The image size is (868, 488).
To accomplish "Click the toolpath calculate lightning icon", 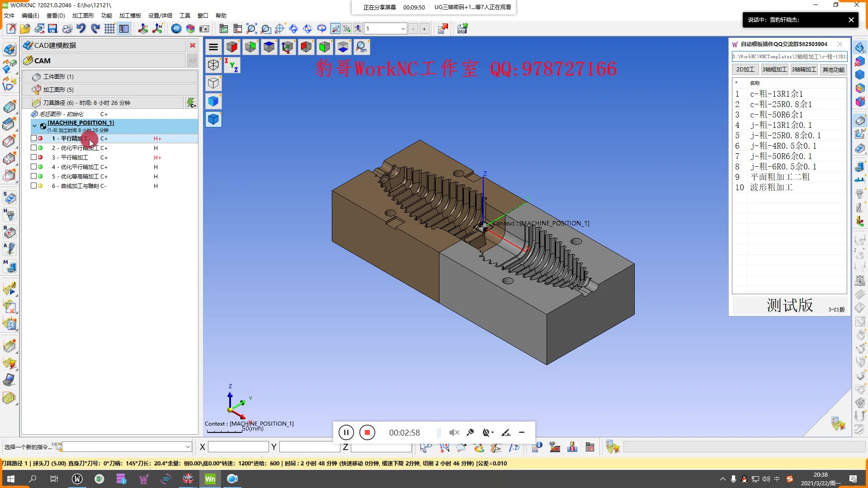I will tap(191, 103).
